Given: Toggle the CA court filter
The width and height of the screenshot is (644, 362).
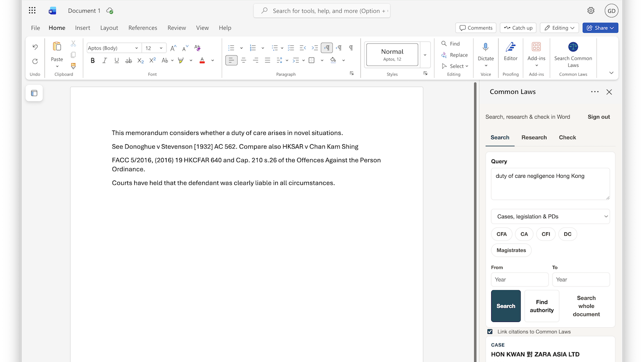Looking at the screenshot, I should (x=524, y=234).
